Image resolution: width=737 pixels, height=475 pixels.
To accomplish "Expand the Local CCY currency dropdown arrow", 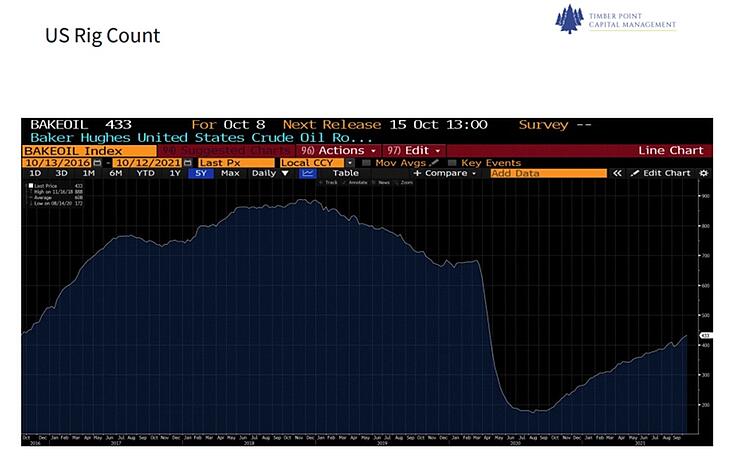I will 350,163.
